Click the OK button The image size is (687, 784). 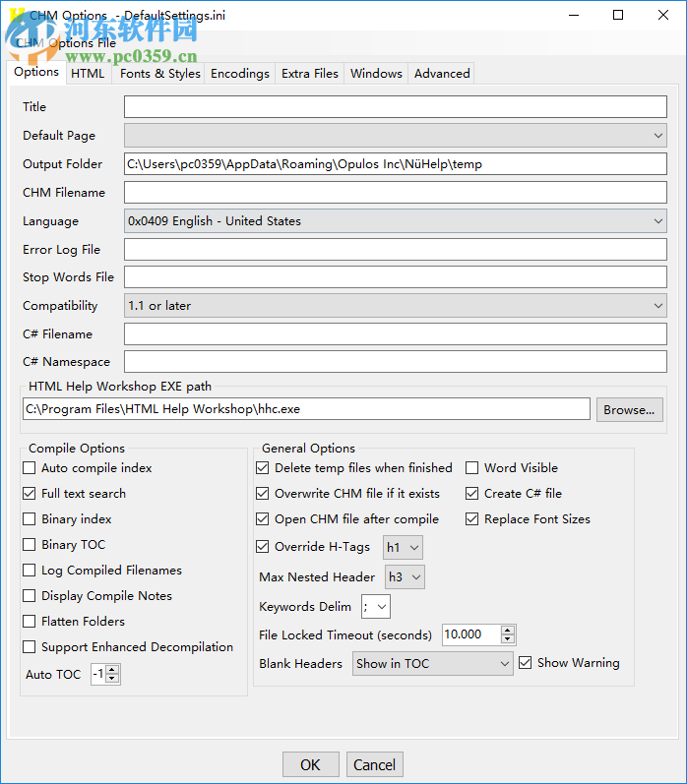click(x=311, y=765)
